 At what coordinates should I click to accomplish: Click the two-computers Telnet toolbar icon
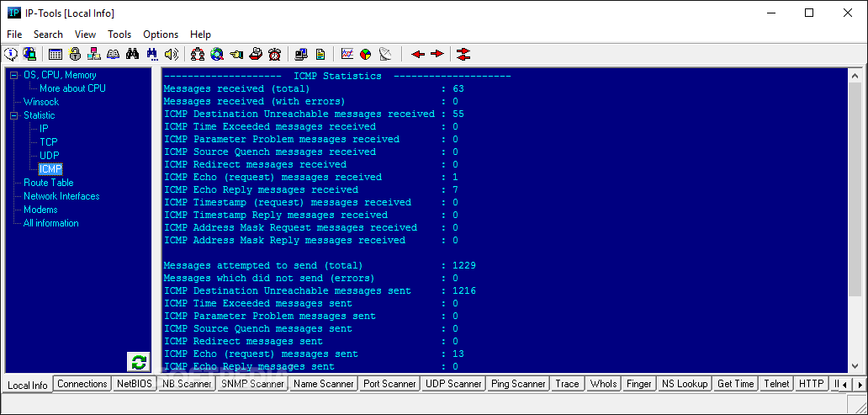tap(301, 54)
